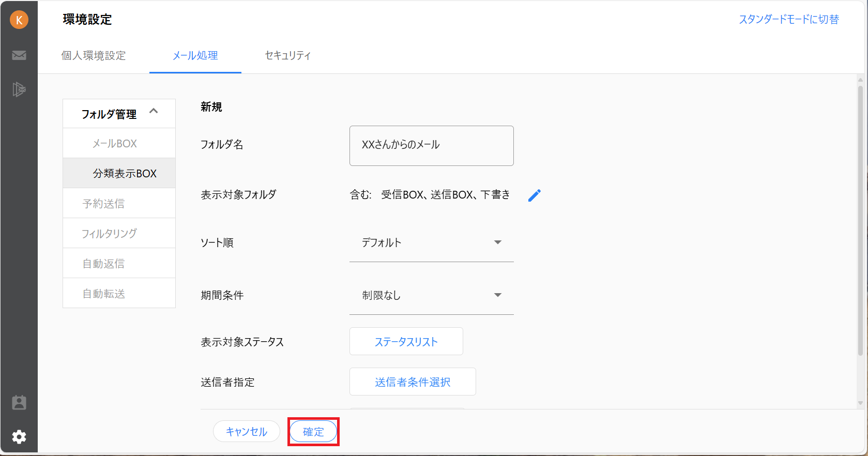Viewport: 868px width, 456px height.
Task: Open the send/play stack icon in sidebar
Action: pyautogui.click(x=19, y=89)
